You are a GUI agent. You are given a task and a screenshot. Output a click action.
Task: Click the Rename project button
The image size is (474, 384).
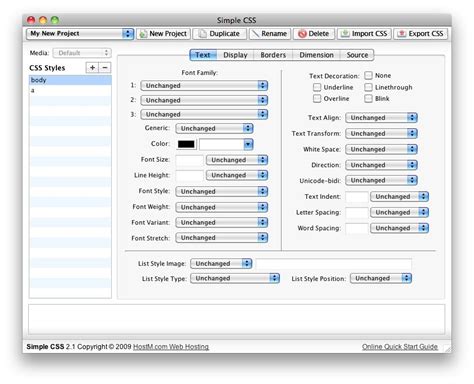(270, 34)
